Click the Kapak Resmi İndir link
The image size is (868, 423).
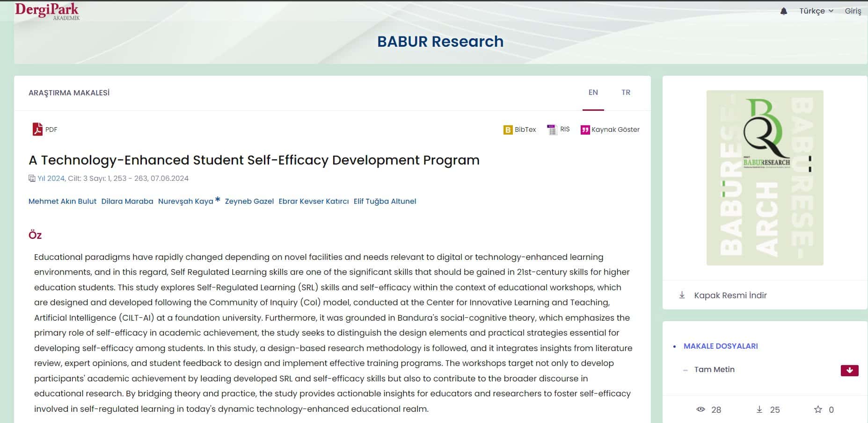(730, 295)
